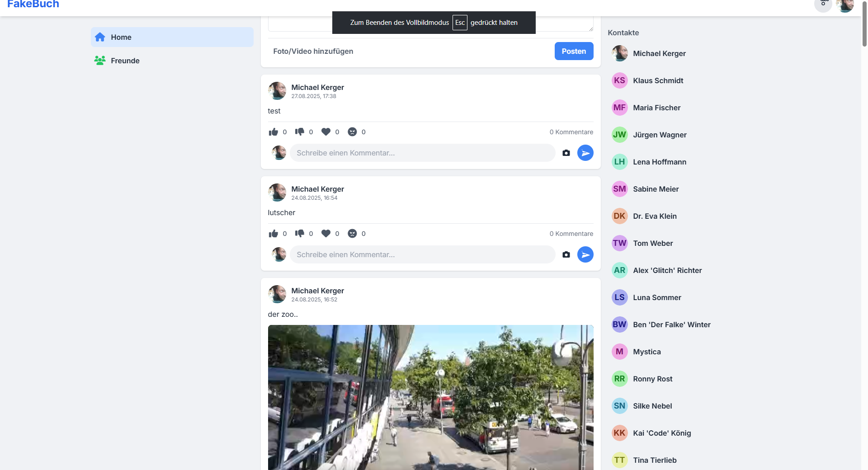Click camera icon under 'lutscher' post
Image resolution: width=868 pixels, height=470 pixels.
[566, 255]
